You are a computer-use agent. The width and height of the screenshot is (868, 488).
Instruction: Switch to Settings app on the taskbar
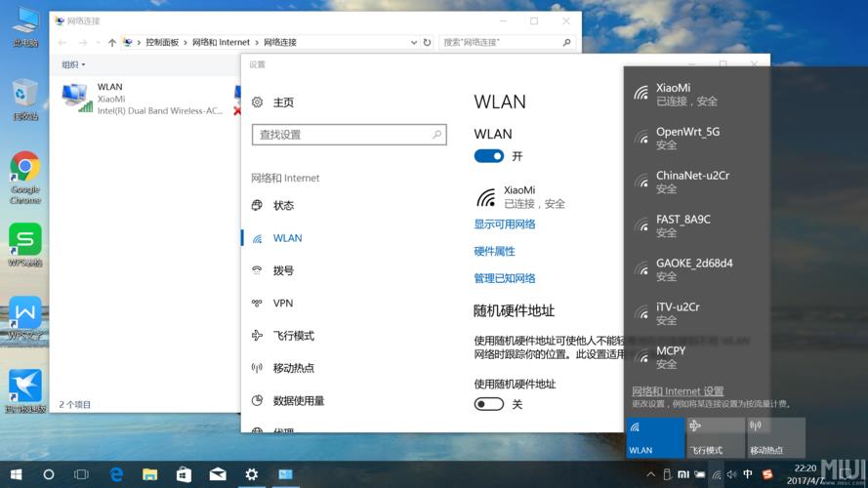point(251,474)
